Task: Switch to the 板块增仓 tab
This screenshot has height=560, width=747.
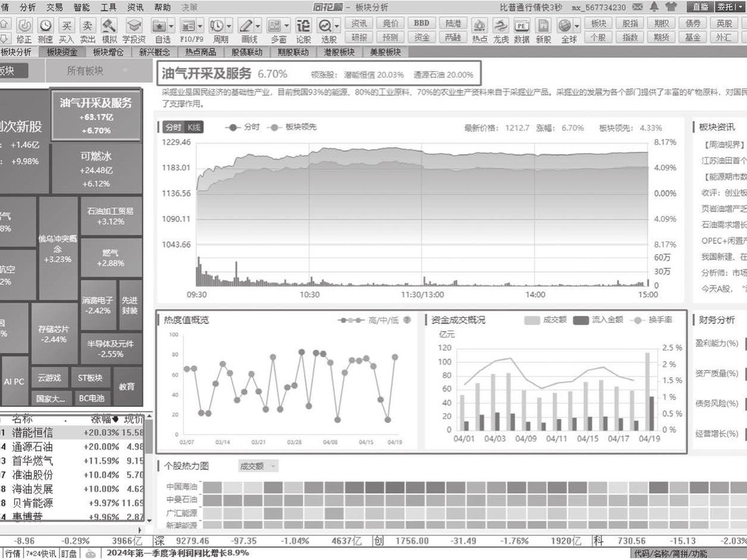Action: [x=108, y=52]
